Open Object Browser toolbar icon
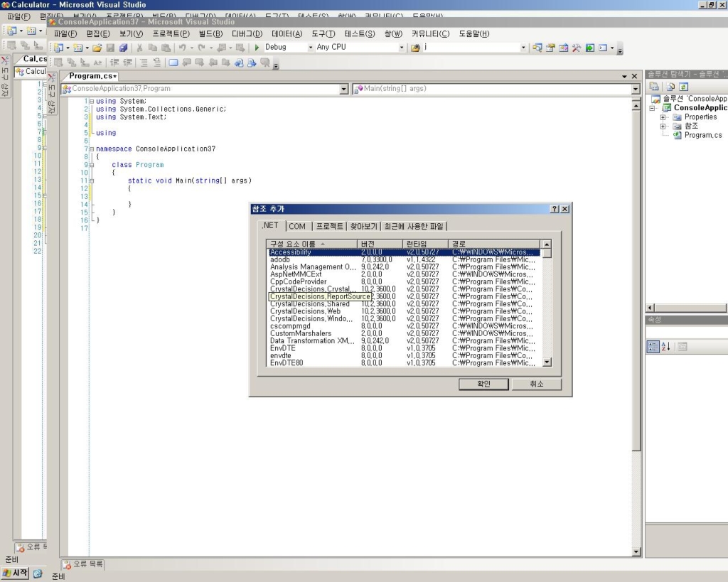Image resolution: width=728 pixels, height=582 pixels. click(563, 48)
